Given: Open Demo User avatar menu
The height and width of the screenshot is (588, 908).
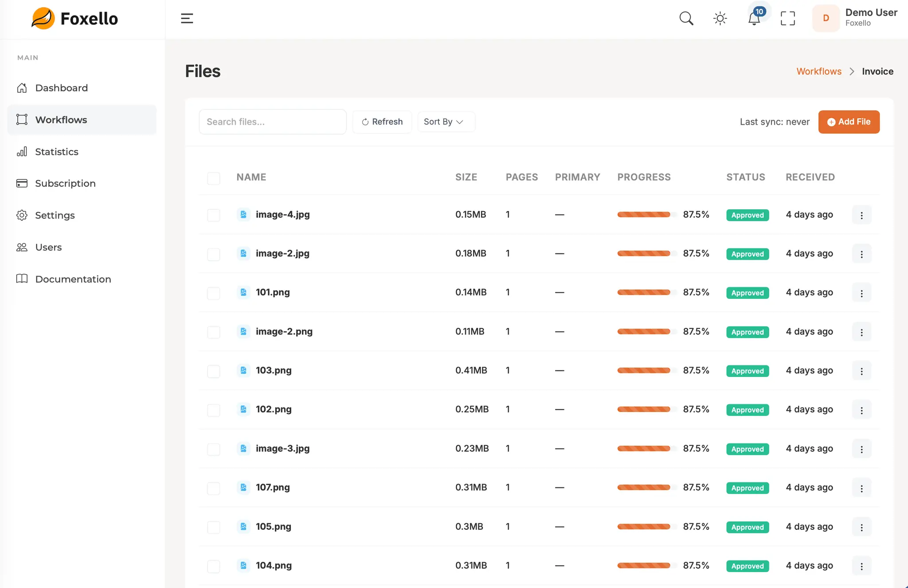Looking at the screenshot, I should click(826, 18).
